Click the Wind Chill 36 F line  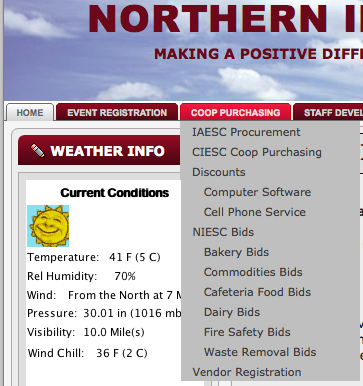tap(87, 353)
